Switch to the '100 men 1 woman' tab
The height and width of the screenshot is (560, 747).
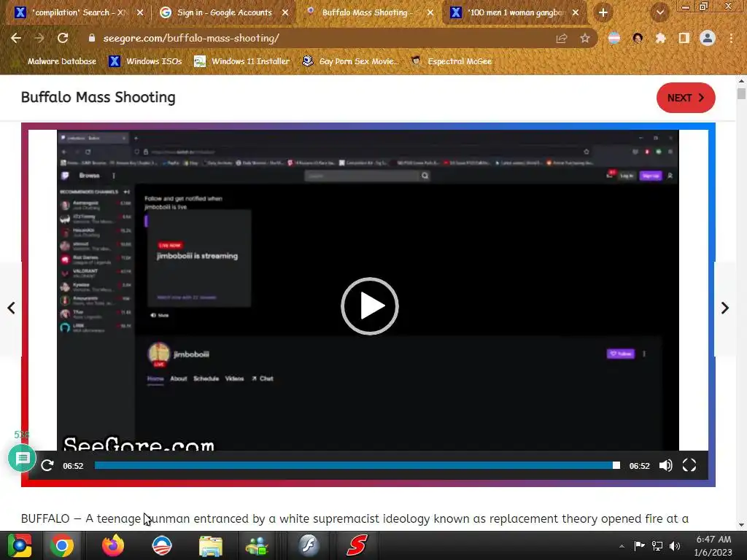[513, 12]
